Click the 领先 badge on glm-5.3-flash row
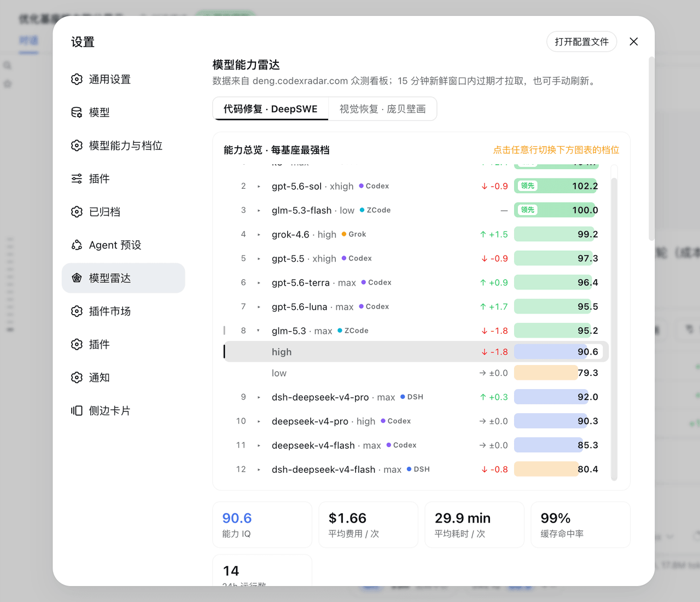 tap(528, 210)
